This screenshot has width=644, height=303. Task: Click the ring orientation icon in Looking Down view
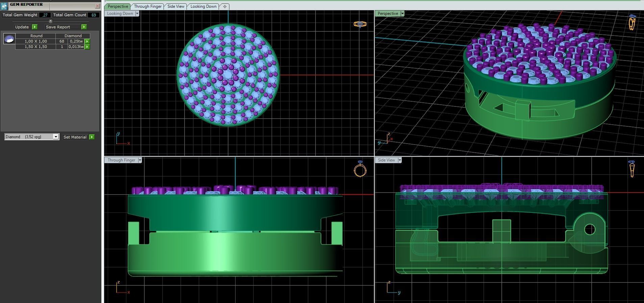360,24
